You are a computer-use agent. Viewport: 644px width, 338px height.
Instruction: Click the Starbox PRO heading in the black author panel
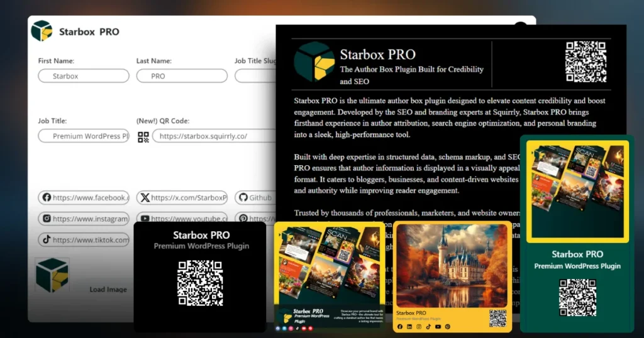point(378,54)
